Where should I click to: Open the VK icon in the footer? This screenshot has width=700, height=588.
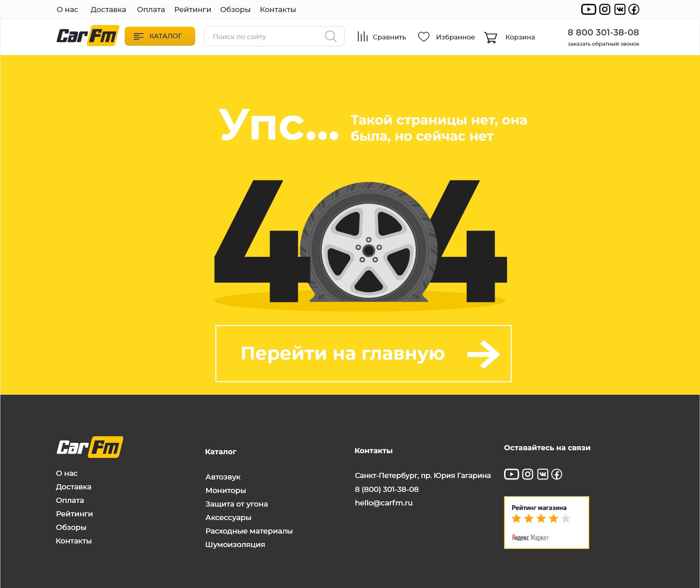[x=542, y=474]
